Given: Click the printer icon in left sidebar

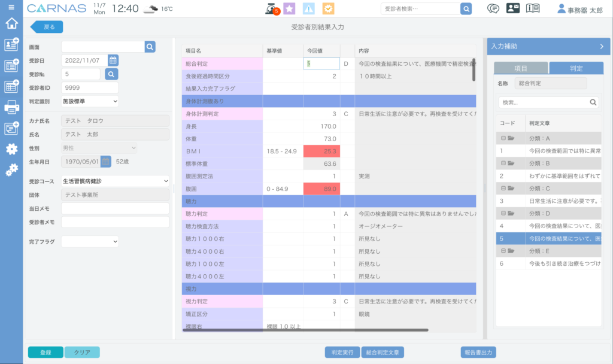Looking at the screenshot, I should (11, 107).
